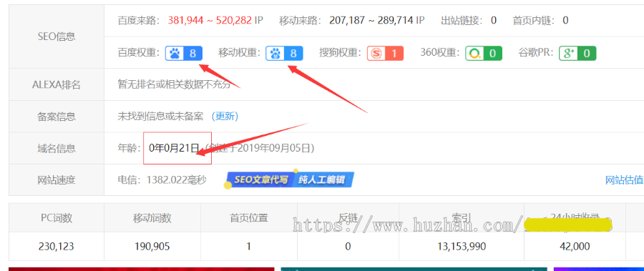
Task: Click the PC词数 column header
Action: pyautogui.click(x=57, y=217)
